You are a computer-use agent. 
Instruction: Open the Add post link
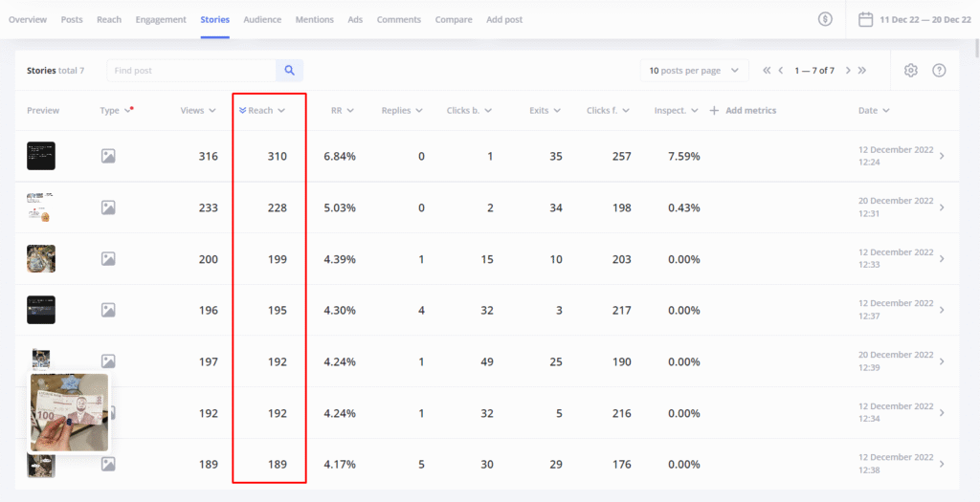click(x=504, y=19)
